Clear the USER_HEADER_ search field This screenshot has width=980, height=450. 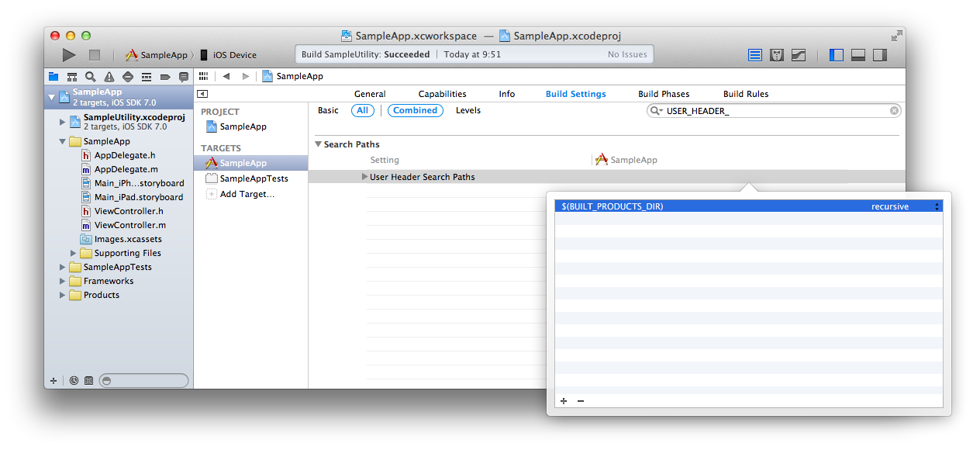click(x=894, y=111)
